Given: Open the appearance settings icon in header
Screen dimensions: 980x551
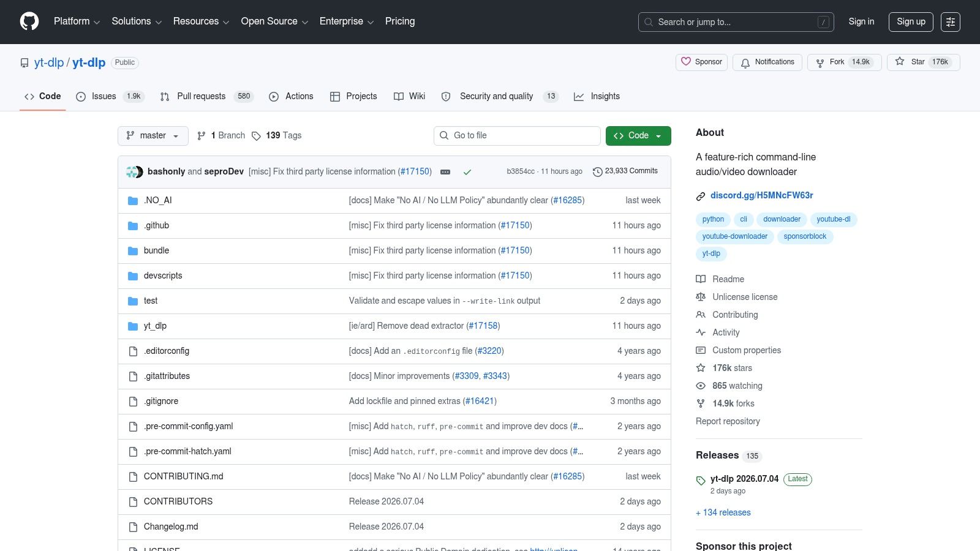Looking at the screenshot, I should pos(951,22).
